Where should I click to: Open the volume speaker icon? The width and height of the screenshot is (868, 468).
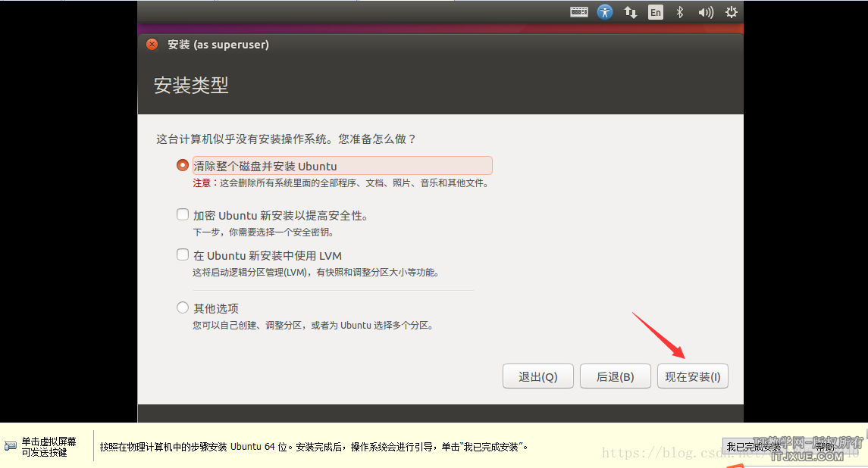pos(706,11)
